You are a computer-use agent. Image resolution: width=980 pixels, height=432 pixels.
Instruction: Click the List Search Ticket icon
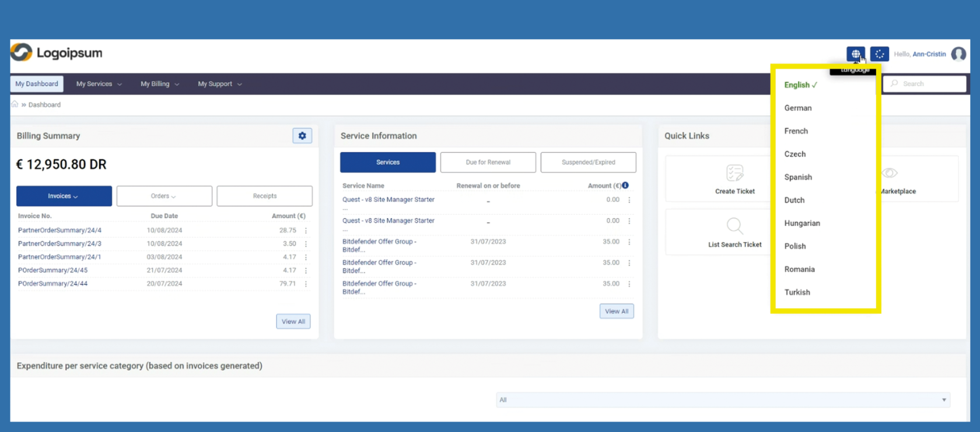click(x=734, y=226)
